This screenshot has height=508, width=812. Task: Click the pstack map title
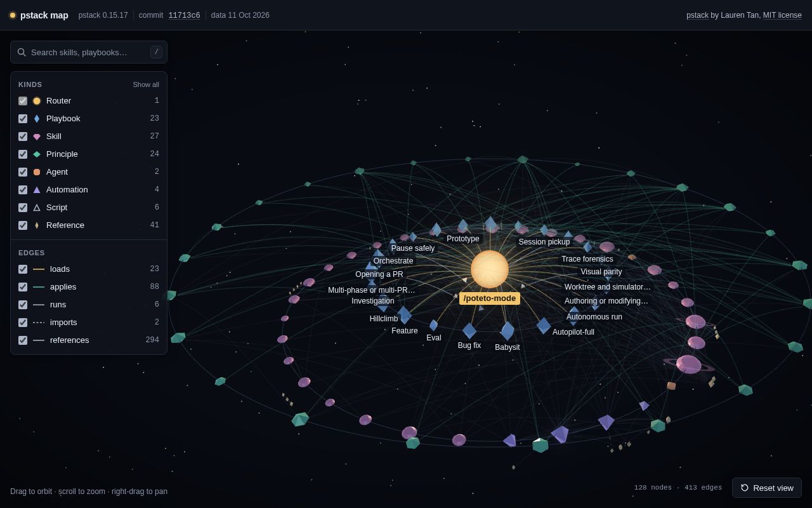tap(44, 15)
